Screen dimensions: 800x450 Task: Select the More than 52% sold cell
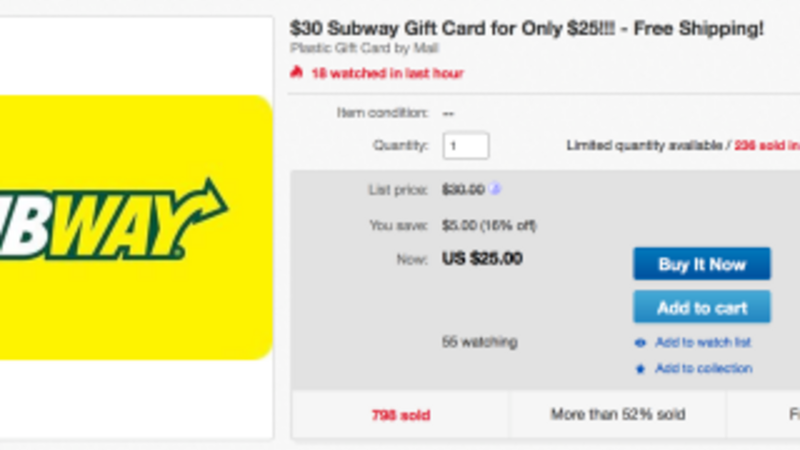pyautogui.click(x=617, y=414)
